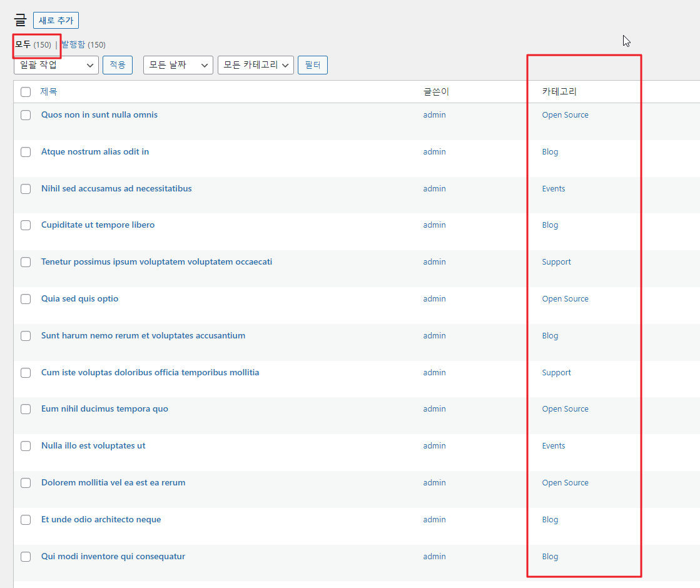Click admin author in Quos non row

(x=434, y=114)
